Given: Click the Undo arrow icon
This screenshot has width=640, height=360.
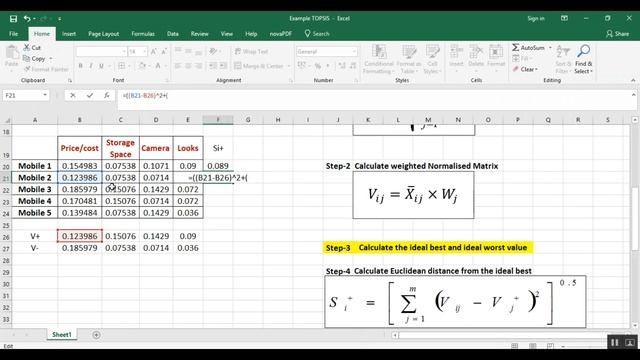Looking at the screenshot, I should [27, 19].
